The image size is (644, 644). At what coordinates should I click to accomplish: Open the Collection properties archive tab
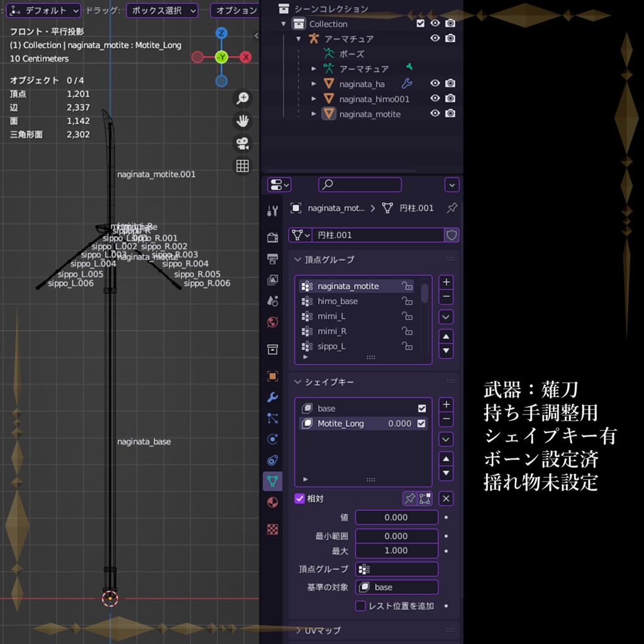click(272, 349)
